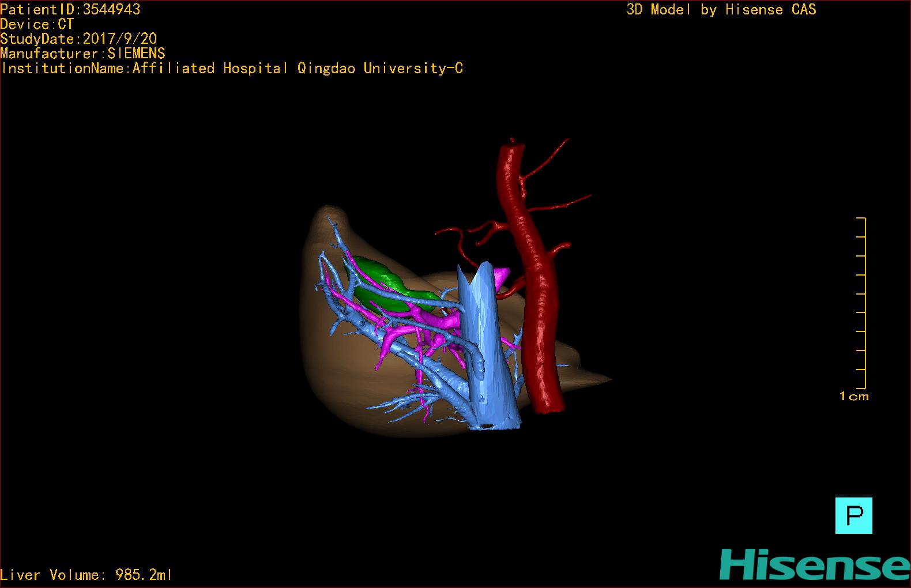911x588 pixels.
Task: Click the 1cm scale label
Action: click(x=854, y=396)
